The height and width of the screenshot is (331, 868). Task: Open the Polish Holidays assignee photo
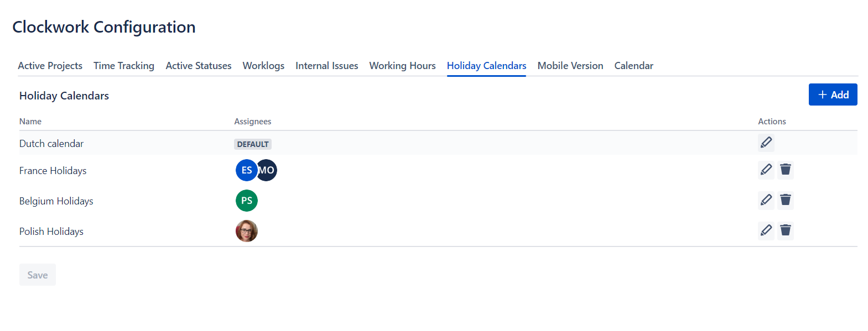point(246,230)
